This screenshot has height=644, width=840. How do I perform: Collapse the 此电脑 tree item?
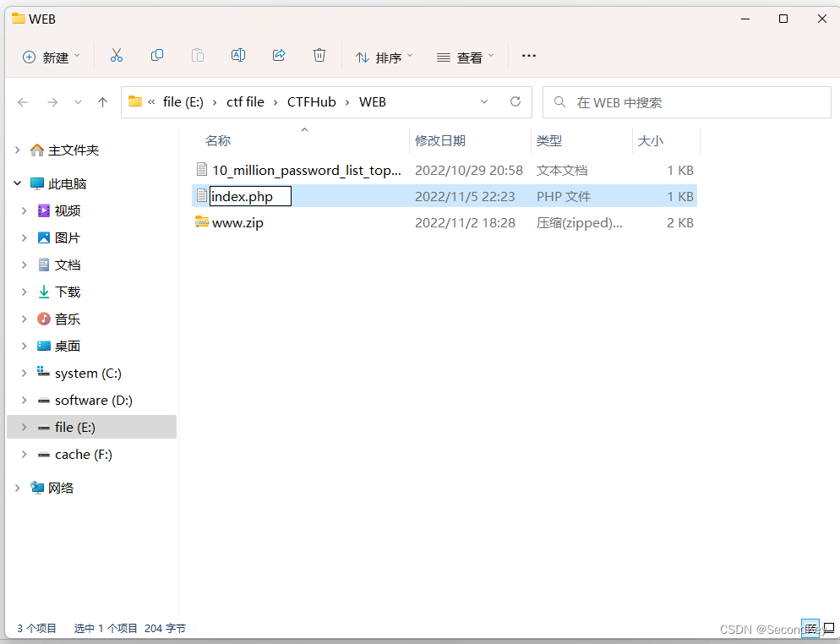[17, 183]
